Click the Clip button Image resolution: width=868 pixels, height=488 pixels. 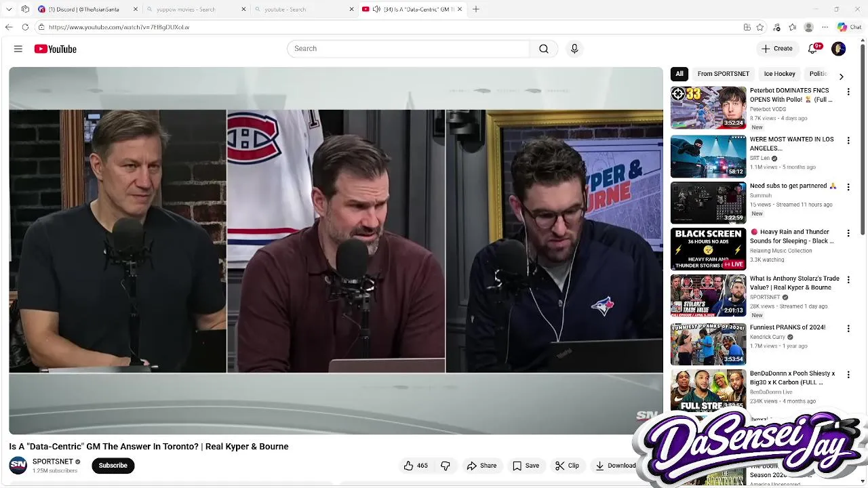coord(567,466)
